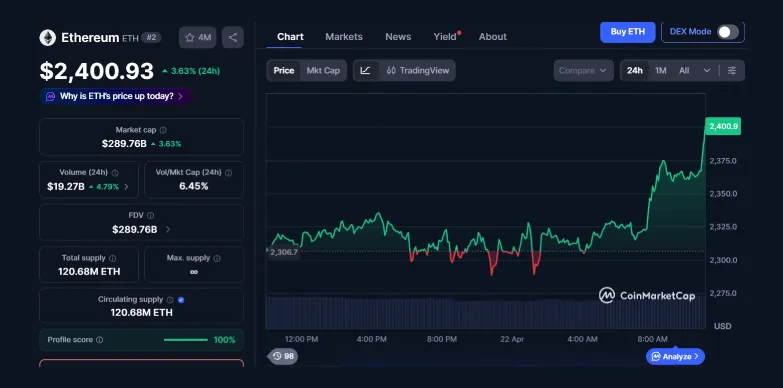The image size is (783, 388).
Task: Open the Compare dropdown
Action: (x=583, y=70)
